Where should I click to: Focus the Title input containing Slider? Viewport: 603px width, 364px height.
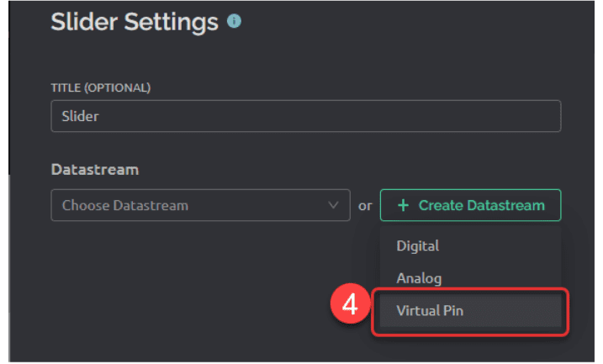click(306, 116)
